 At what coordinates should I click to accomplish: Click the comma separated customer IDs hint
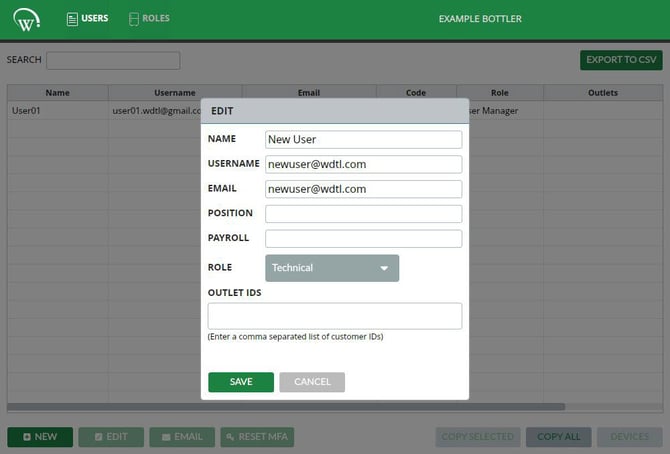(295, 337)
